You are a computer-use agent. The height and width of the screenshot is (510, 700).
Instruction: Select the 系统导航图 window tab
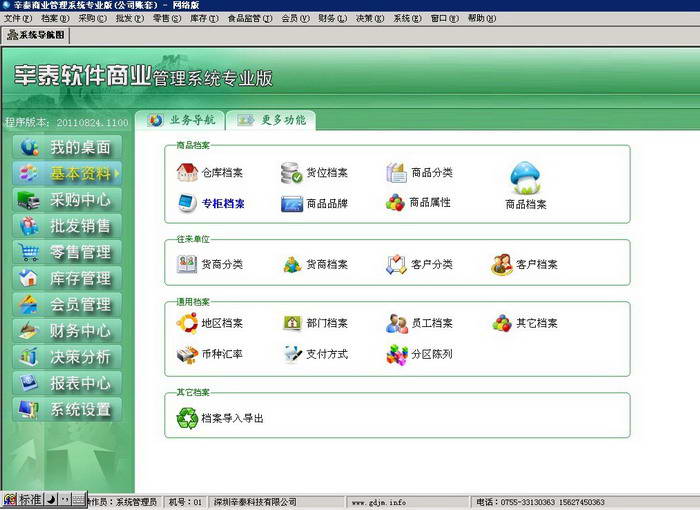point(36,35)
